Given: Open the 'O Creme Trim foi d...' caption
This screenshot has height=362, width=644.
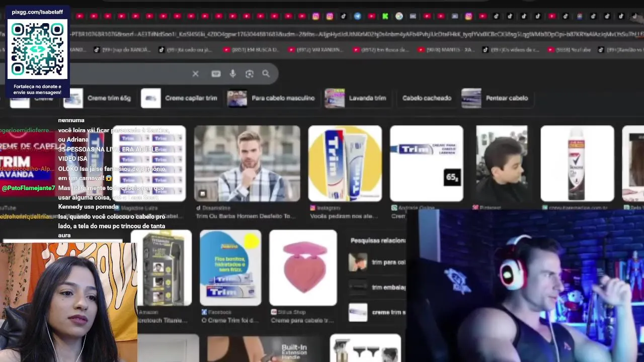Looking at the screenshot, I should coord(230,320).
